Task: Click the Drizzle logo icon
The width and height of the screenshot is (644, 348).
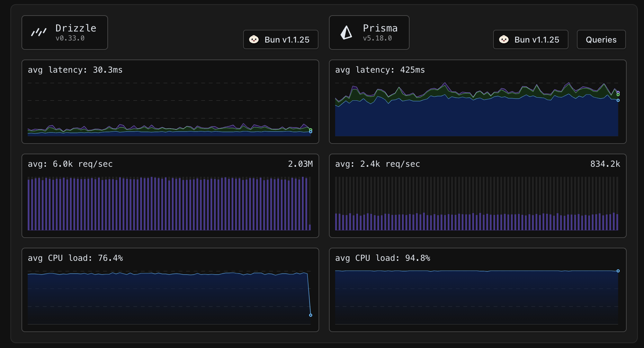Action: (39, 33)
